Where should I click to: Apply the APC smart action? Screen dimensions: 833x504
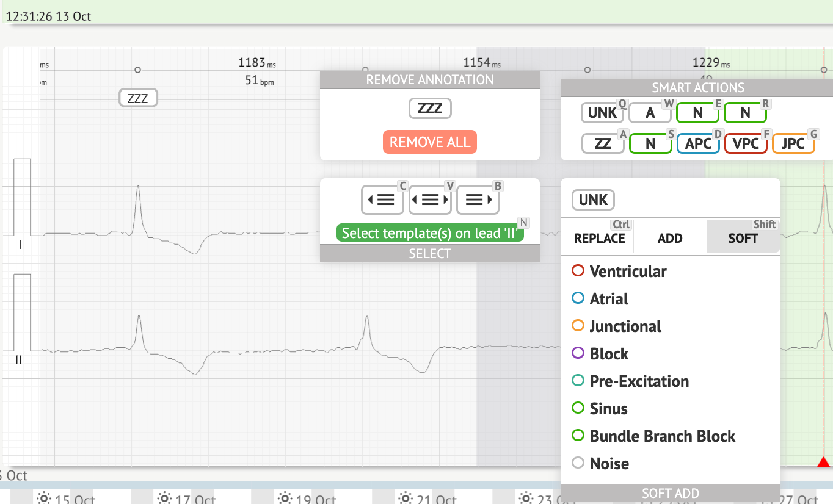click(x=698, y=143)
